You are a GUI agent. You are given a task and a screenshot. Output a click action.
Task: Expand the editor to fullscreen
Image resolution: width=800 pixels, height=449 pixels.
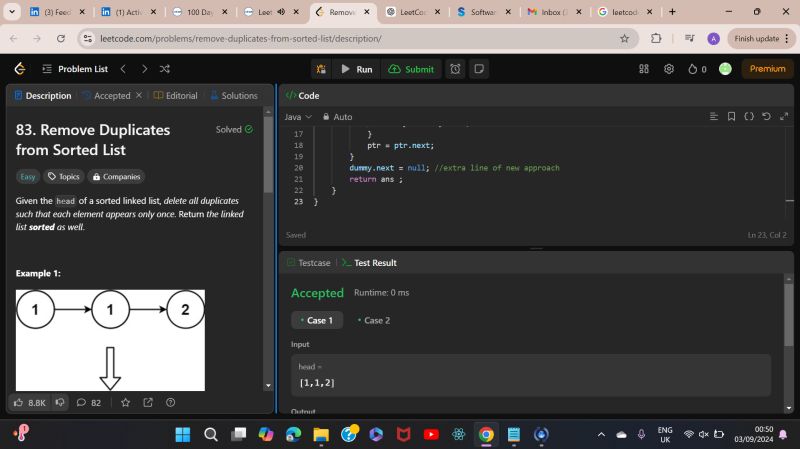784,117
